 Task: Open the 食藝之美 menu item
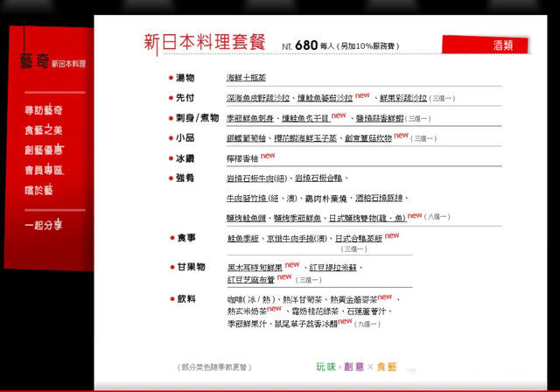(x=43, y=130)
